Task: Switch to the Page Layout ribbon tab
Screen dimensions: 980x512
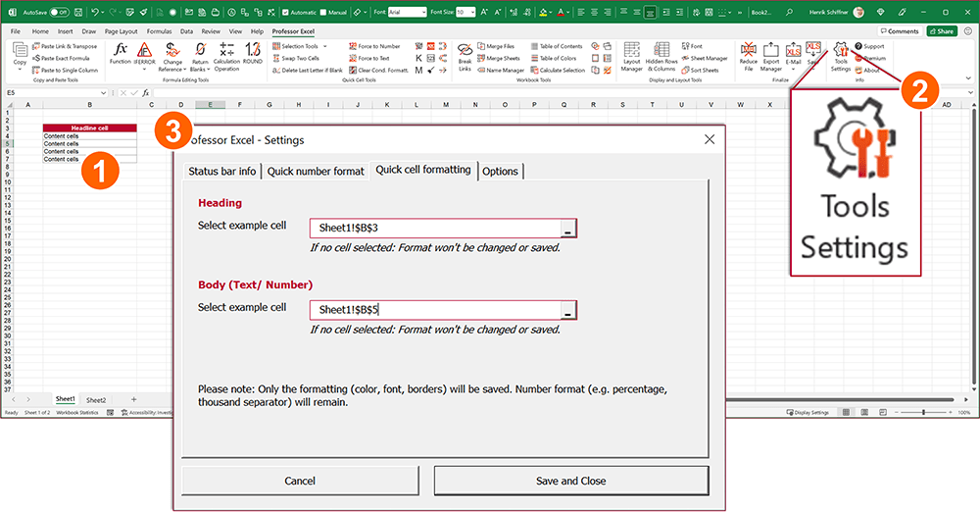Action: click(121, 31)
